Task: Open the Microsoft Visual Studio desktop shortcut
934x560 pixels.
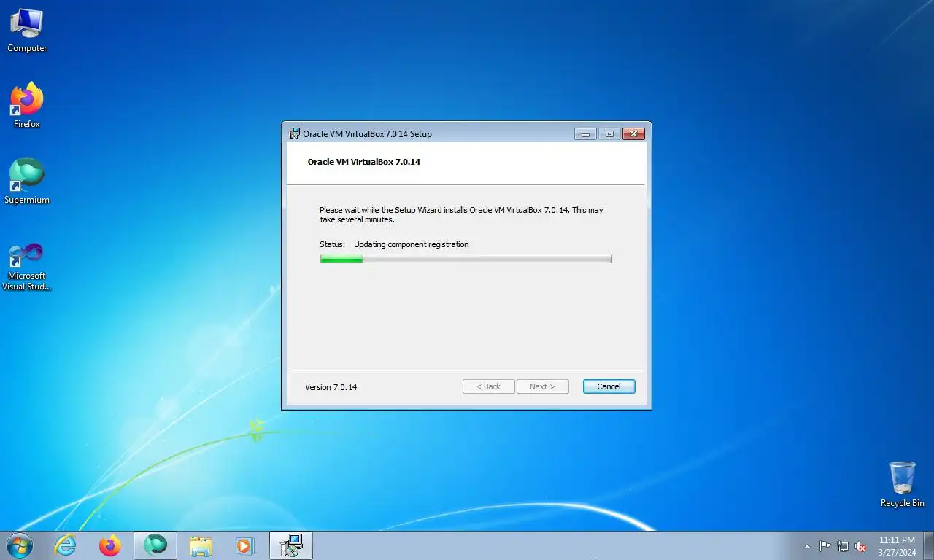Action: point(27,266)
